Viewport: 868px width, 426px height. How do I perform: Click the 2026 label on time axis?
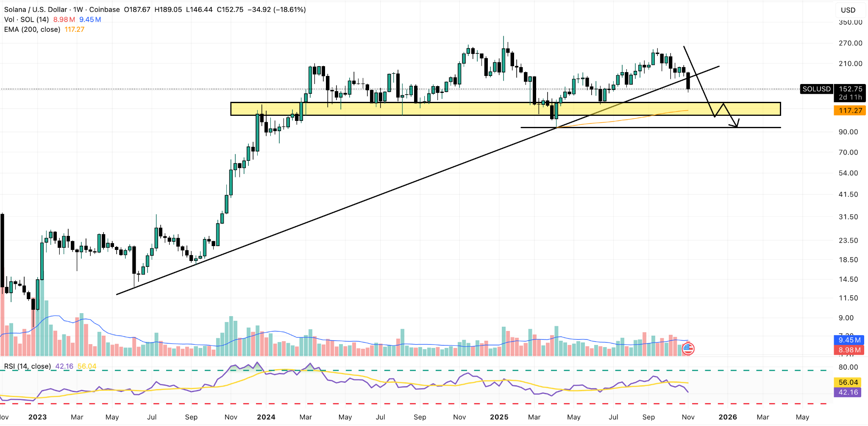pyautogui.click(x=728, y=417)
